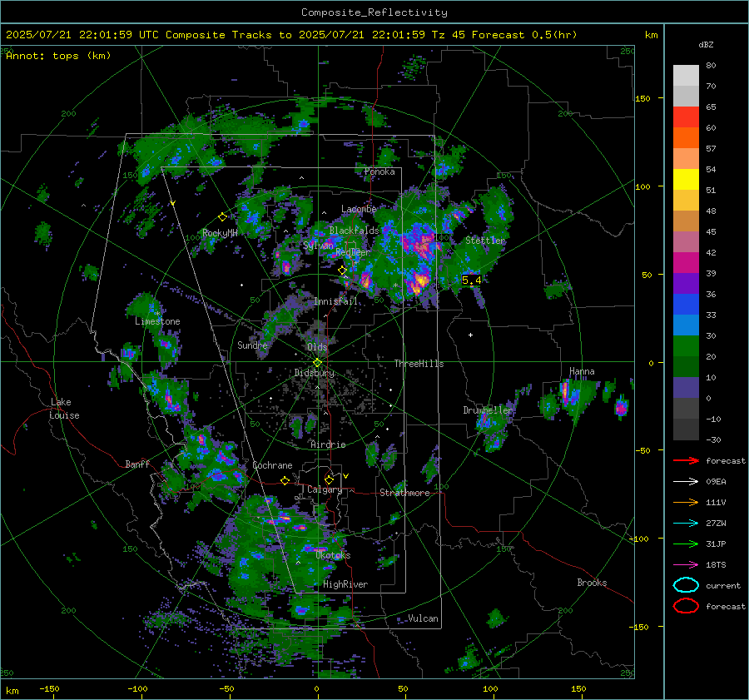Screen dimensions: 749x700
Task: Click the green 31JP arrow icon
Action: [x=686, y=544]
